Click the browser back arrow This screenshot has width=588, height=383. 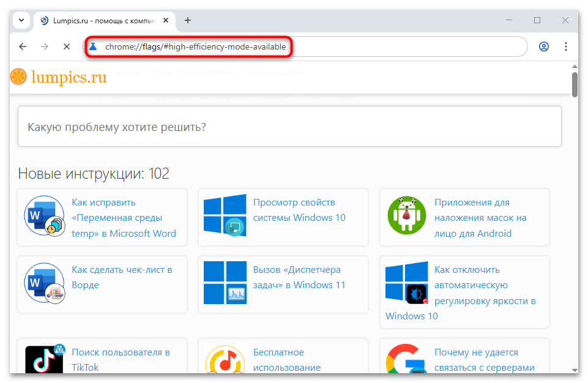[23, 46]
